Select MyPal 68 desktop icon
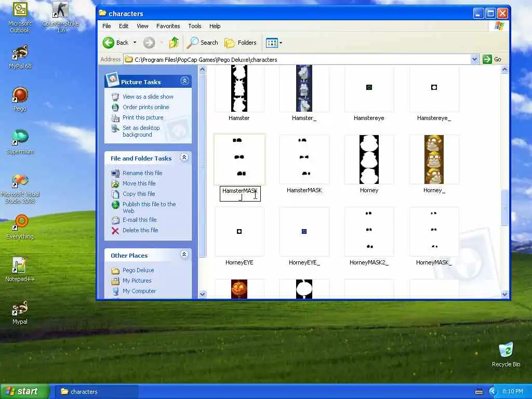532x399 pixels. [x=20, y=57]
